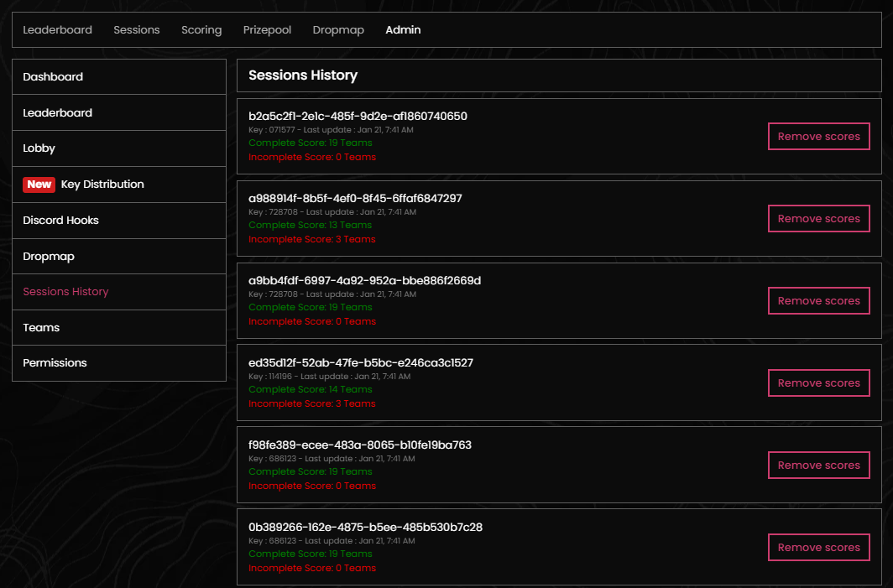Click the Sessions History panel heading

point(303,75)
